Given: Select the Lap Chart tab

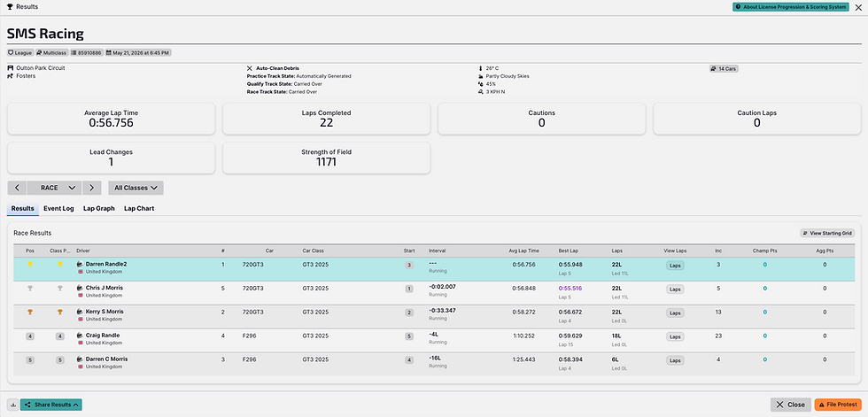Looking at the screenshot, I should tap(139, 209).
